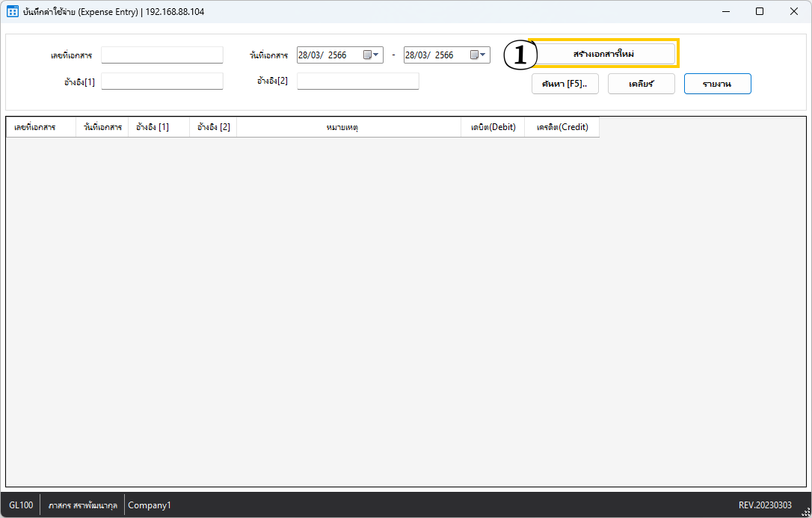This screenshot has height=518, width=812.
Task: Focus the เลขที่เอกสาร input field
Action: [162, 55]
